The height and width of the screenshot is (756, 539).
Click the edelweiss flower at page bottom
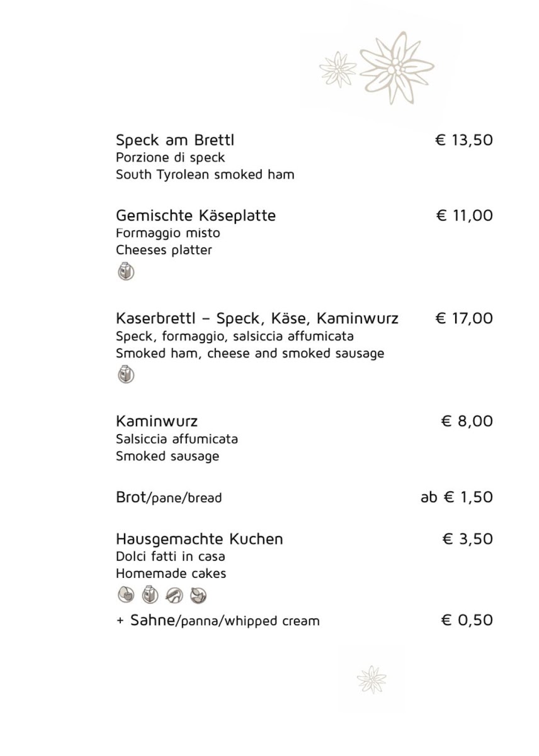[372, 680]
